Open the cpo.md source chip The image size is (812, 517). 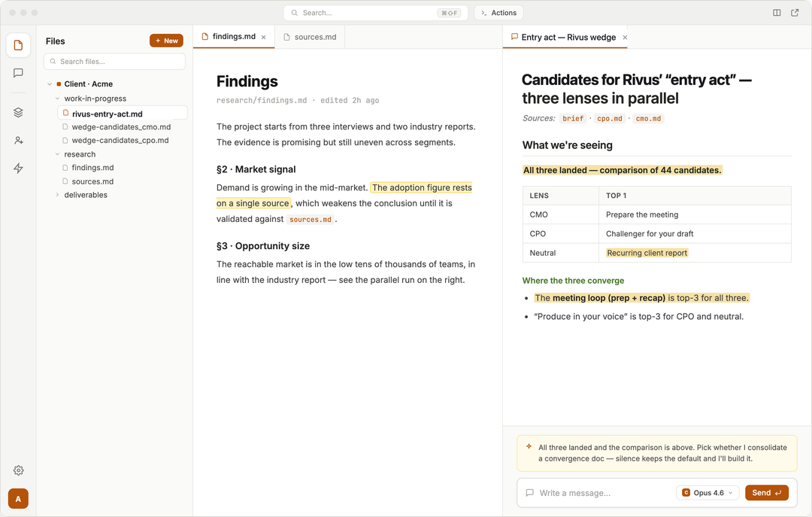pyautogui.click(x=610, y=118)
